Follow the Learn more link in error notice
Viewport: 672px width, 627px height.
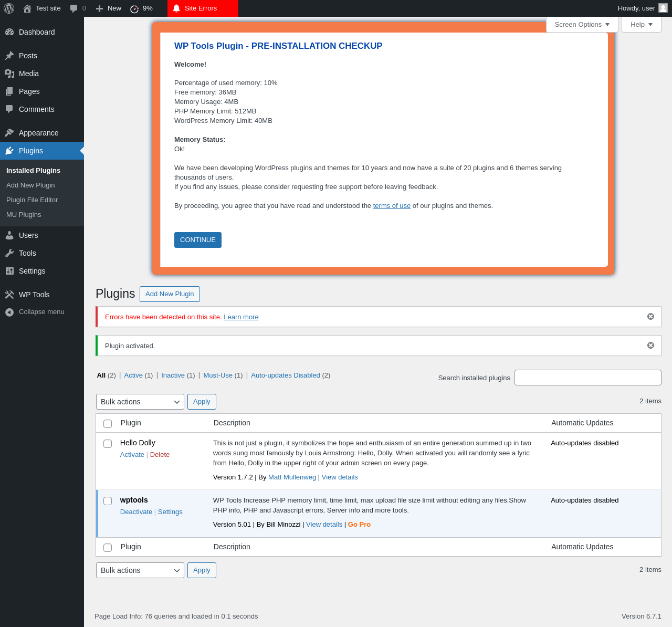point(241,317)
